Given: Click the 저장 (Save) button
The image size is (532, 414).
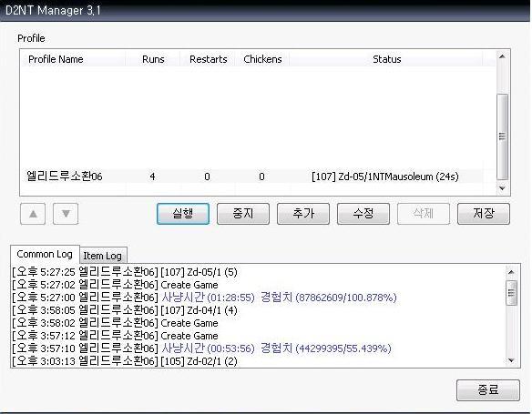Looking at the screenshot, I should point(484,214).
